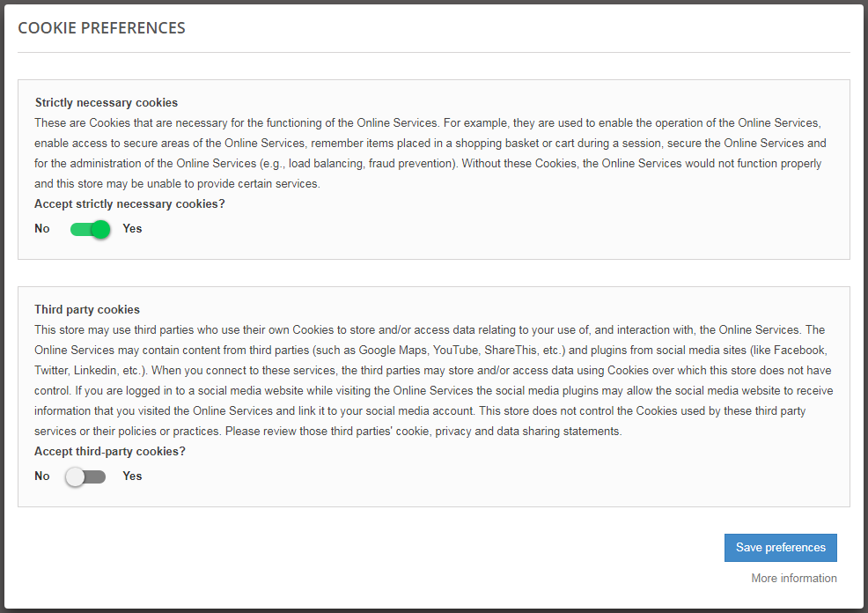Click the white knob of disabled toggle
The width and height of the screenshot is (868, 613).
click(76, 476)
